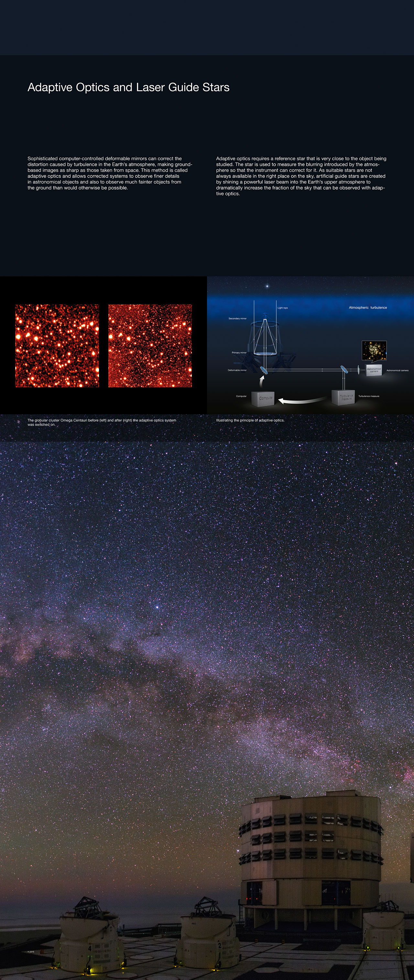Click the Computer box in the diagram
This screenshot has height=980, width=414.
tap(263, 399)
